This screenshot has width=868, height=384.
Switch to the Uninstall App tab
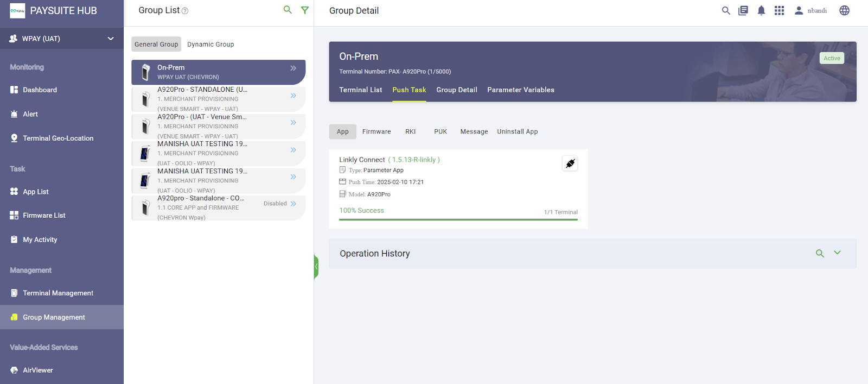pyautogui.click(x=518, y=131)
